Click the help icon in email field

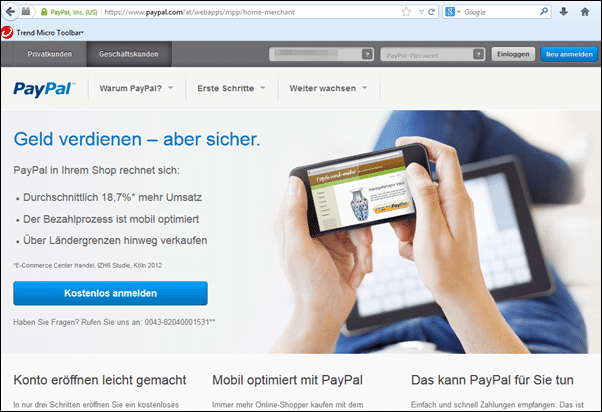tap(367, 54)
